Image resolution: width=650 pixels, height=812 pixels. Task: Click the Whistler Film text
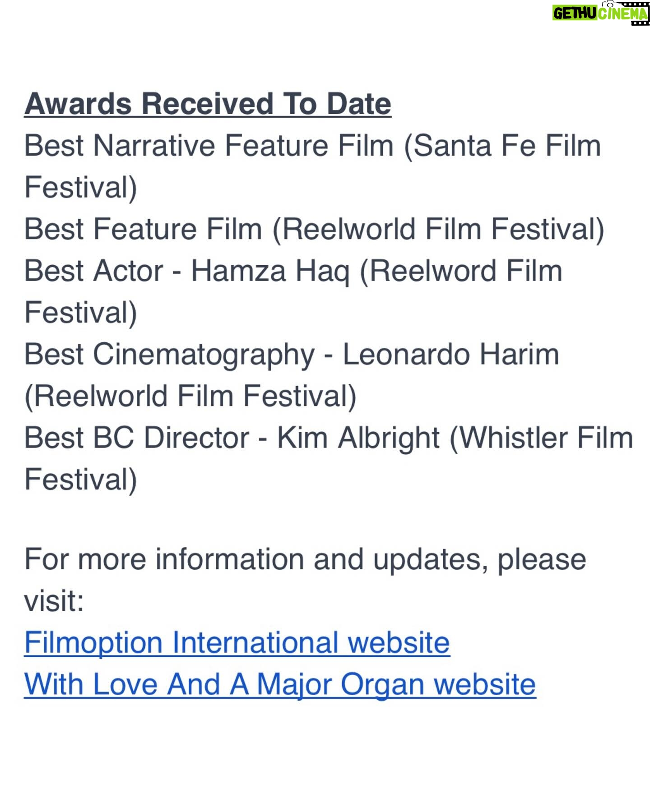(542, 438)
